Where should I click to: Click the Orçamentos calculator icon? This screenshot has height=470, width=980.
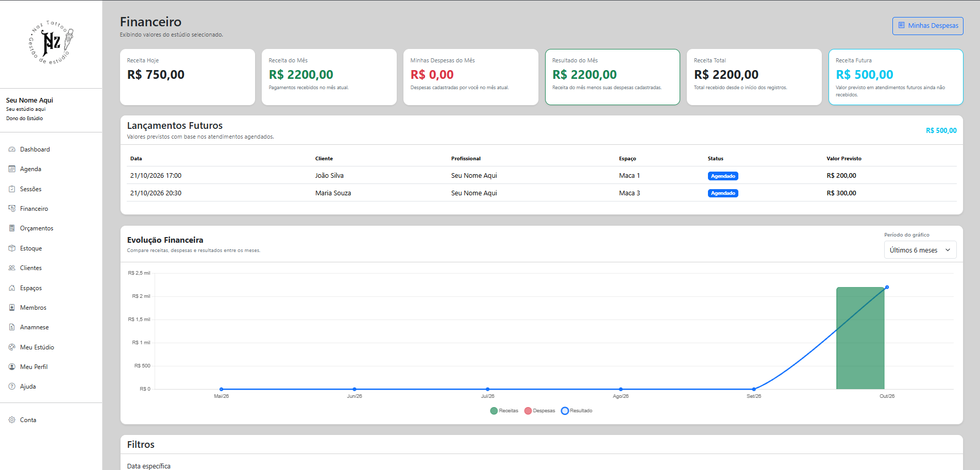tap(12, 228)
